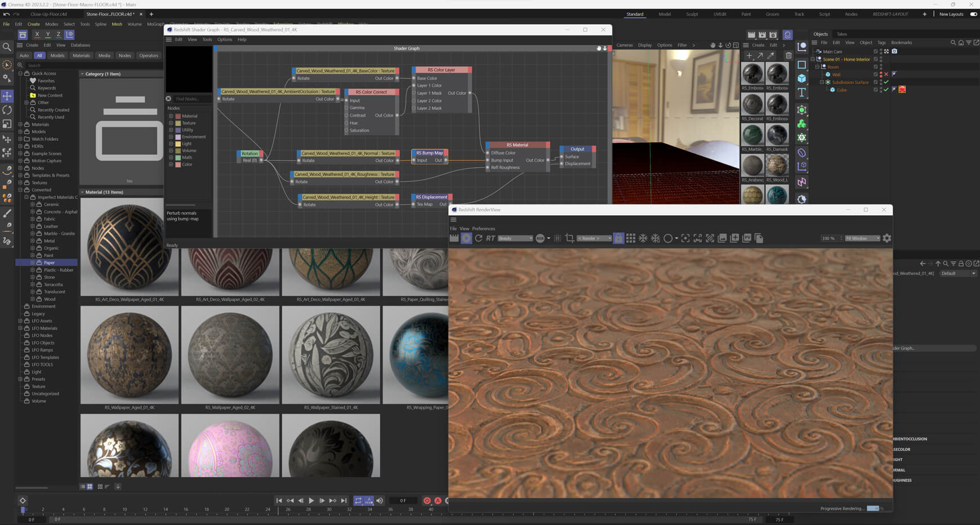
Task: Open Edit Render Settings clapperboard gear icon
Action: coord(773,35)
